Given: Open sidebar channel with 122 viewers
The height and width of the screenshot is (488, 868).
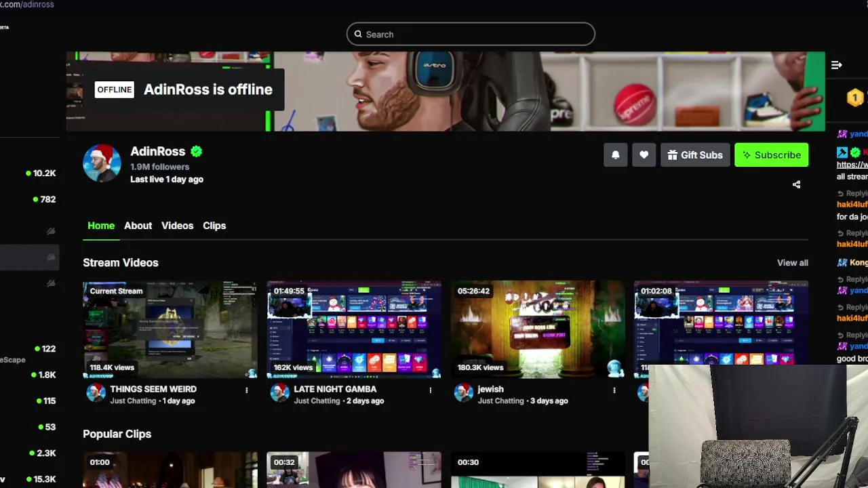Looking at the screenshot, I should click(x=30, y=349).
